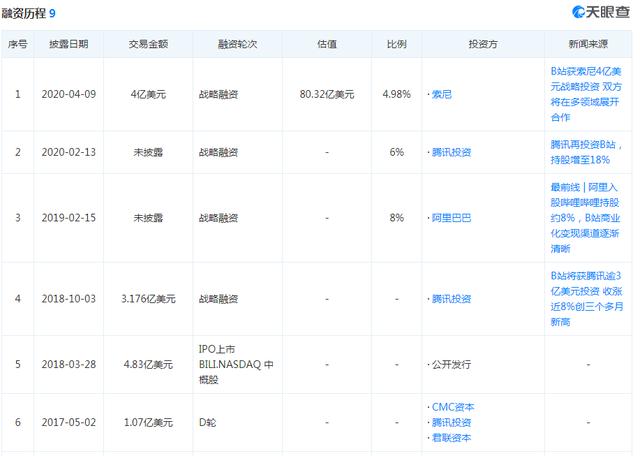The width and height of the screenshot is (640, 456).
Task: Click the 融资轮次 column header
Action: click(238, 44)
